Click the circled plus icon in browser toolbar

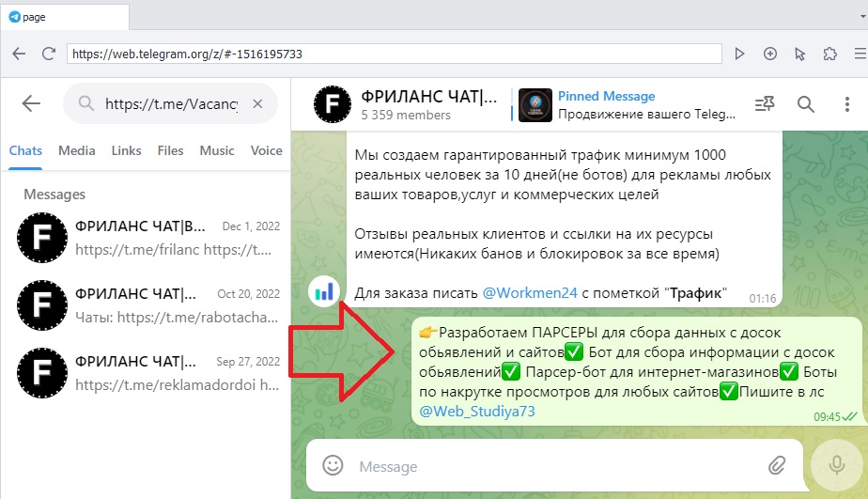pyautogui.click(x=770, y=54)
